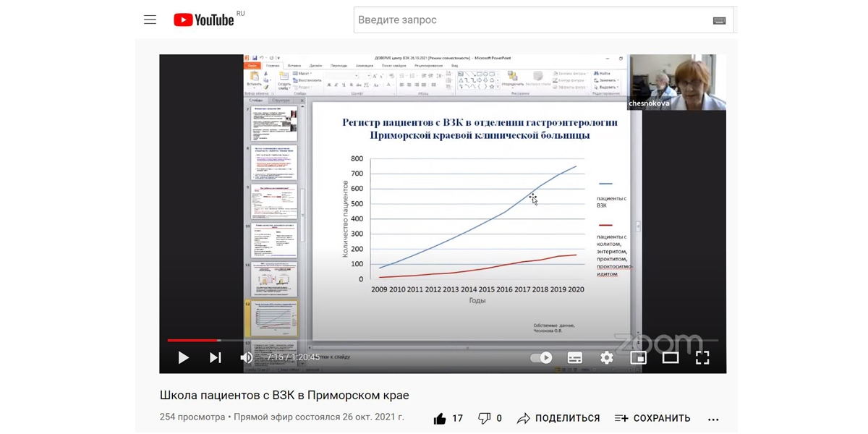
Task: Click the video title Школа пациентов с ВЗК
Action: [284, 395]
